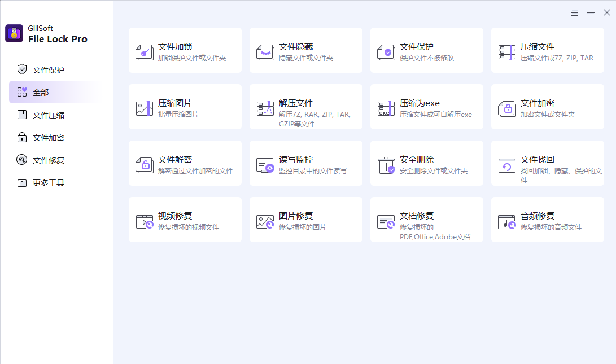The height and width of the screenshot is (364, 616).
Task: Click the GiliSoft File Lock Pro logo
Action: [x=14, y=33]
